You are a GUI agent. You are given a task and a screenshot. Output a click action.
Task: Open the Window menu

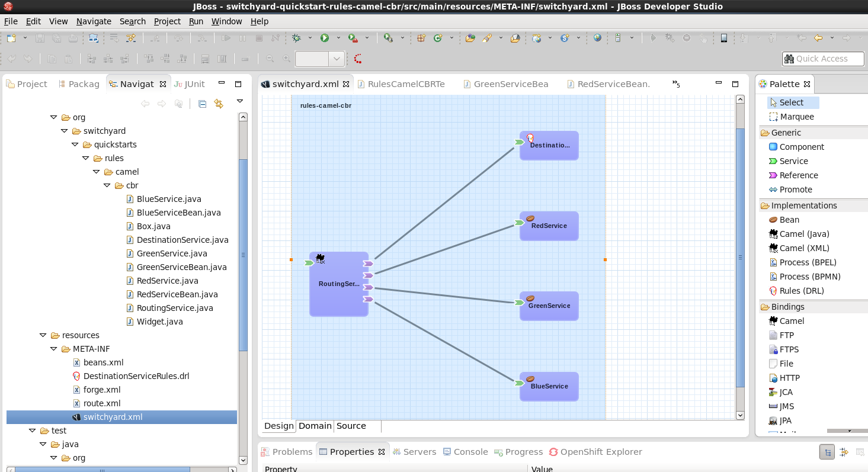pos(226,21)
